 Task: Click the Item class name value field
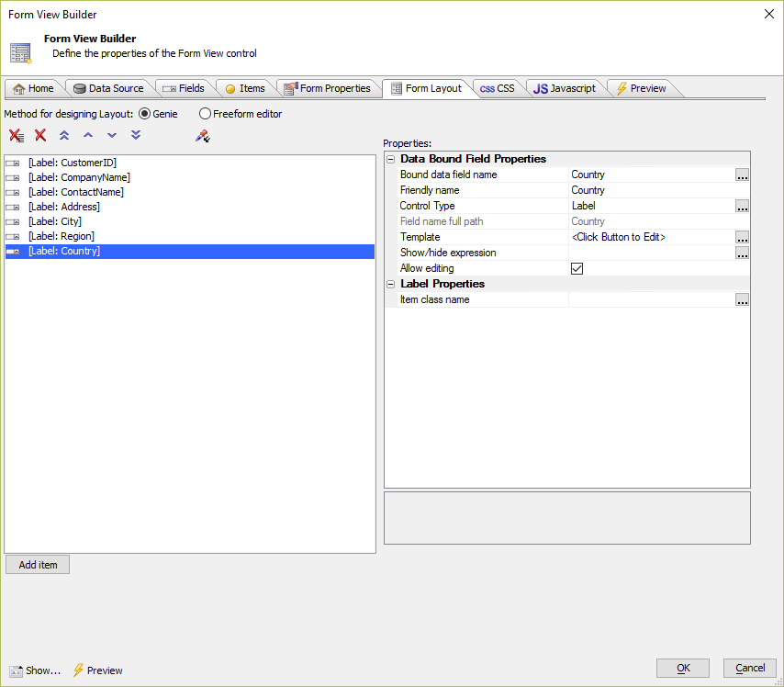[652, 300]
